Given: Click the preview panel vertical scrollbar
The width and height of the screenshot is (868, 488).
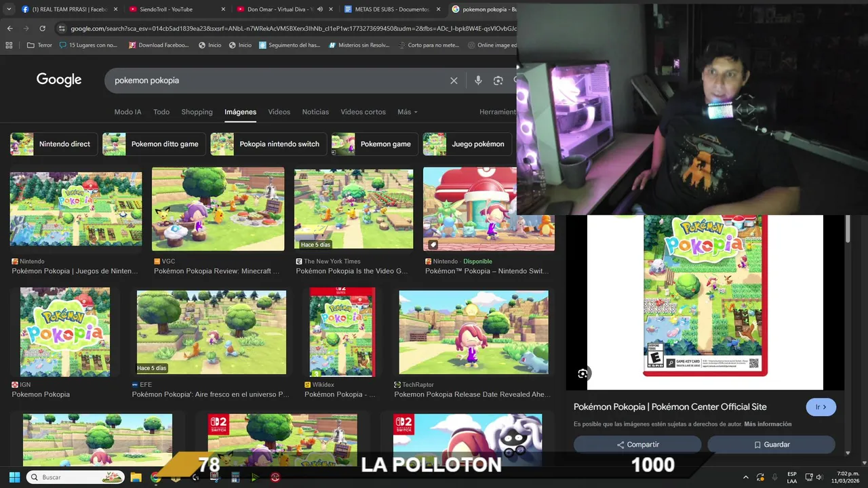Looking at the screenshot, I should [x=848, y=228].
